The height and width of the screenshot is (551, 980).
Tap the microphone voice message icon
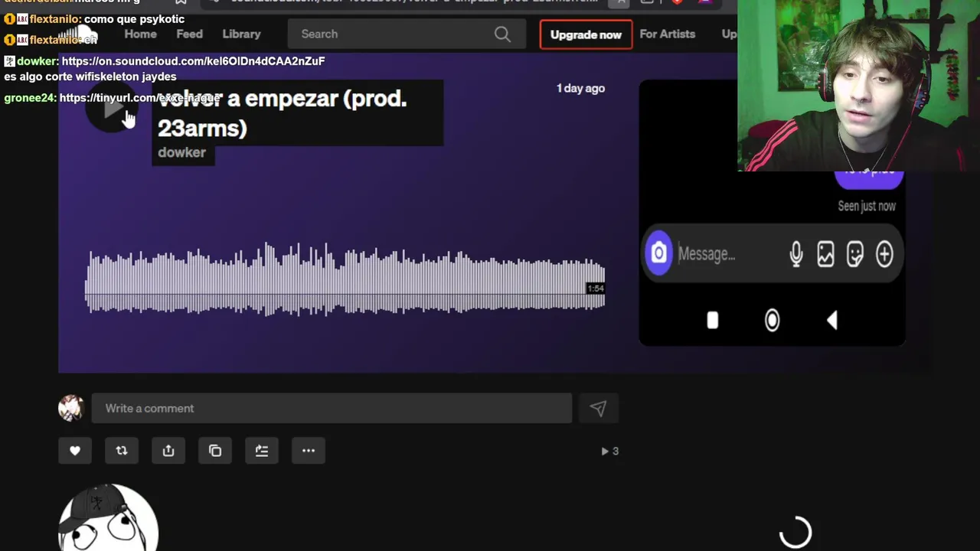point(796,254)
